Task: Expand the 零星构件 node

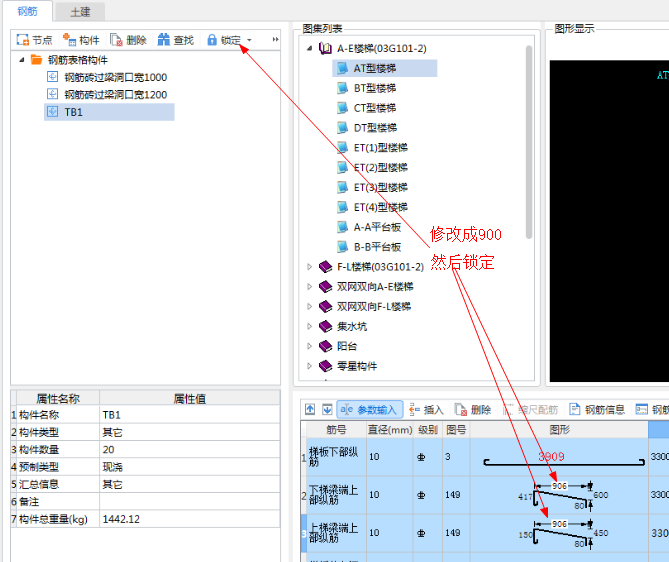Action: (x=310, y=366)
